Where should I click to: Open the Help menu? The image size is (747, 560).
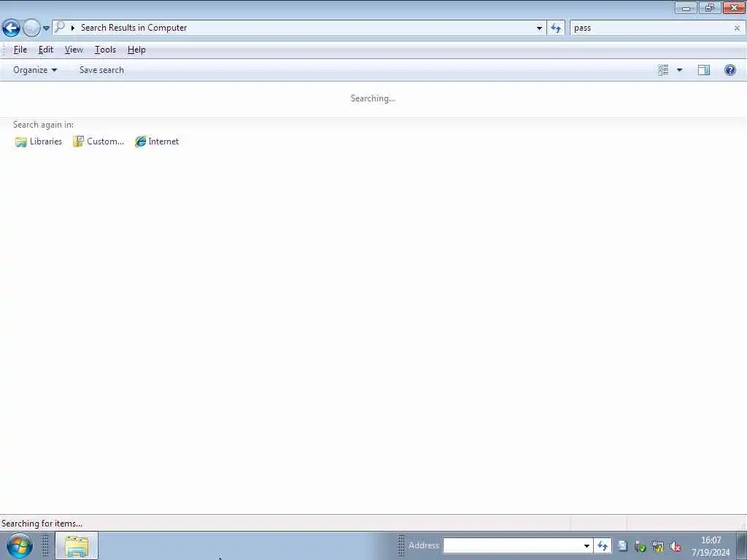click(x=136, y=50)
